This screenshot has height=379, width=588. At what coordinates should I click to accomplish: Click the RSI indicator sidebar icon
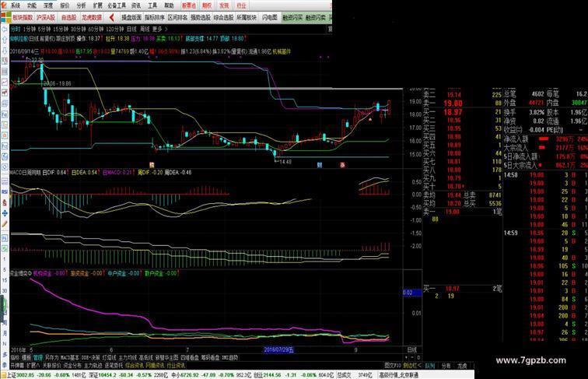pos(5,191)
